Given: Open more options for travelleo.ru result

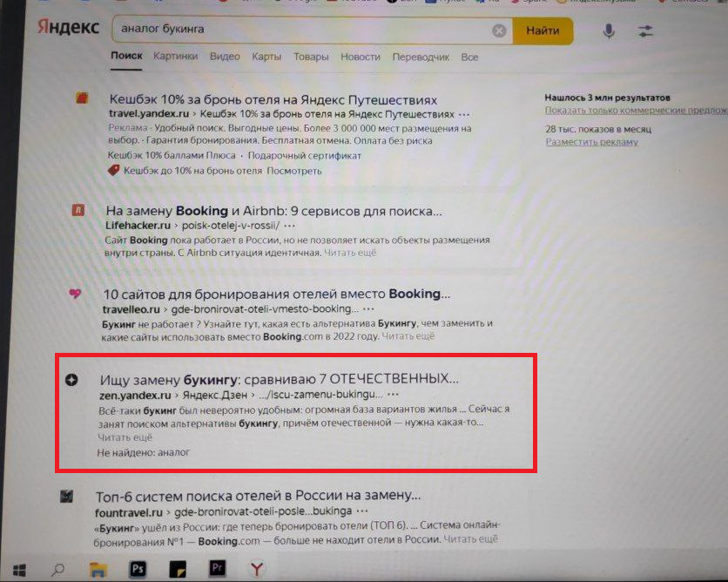Looking at the screenshot, I should [368, 309].
